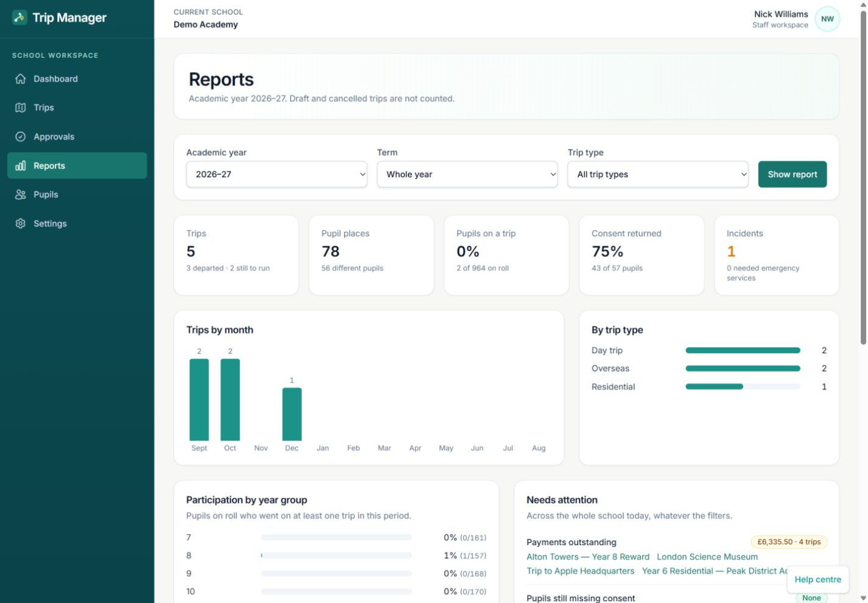Click the 0% (0/168) participation value
This screenshot has width=868, height=603.
(x=465, y=574)
